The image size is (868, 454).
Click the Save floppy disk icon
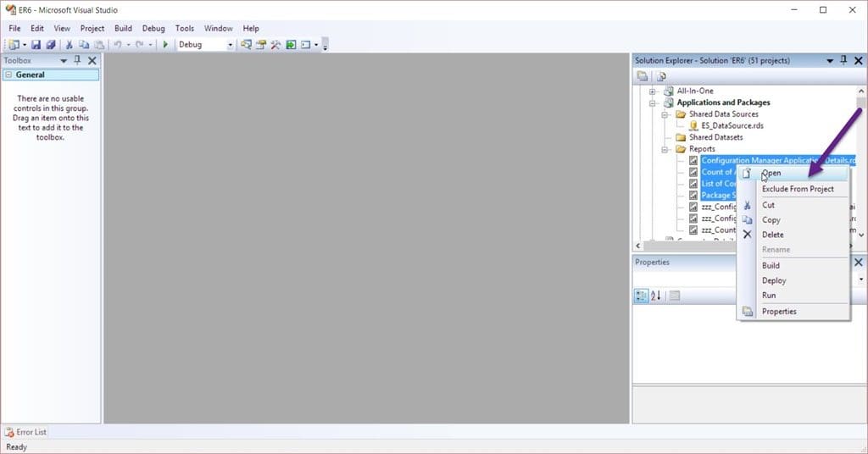36,45
